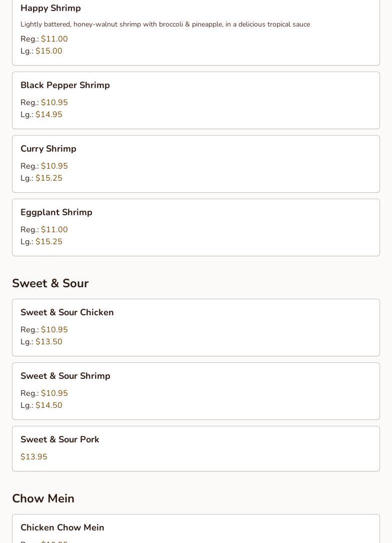
Task: Choose Eggplant Shrimp regular $11.00 price
Action: tap(54, 230)
